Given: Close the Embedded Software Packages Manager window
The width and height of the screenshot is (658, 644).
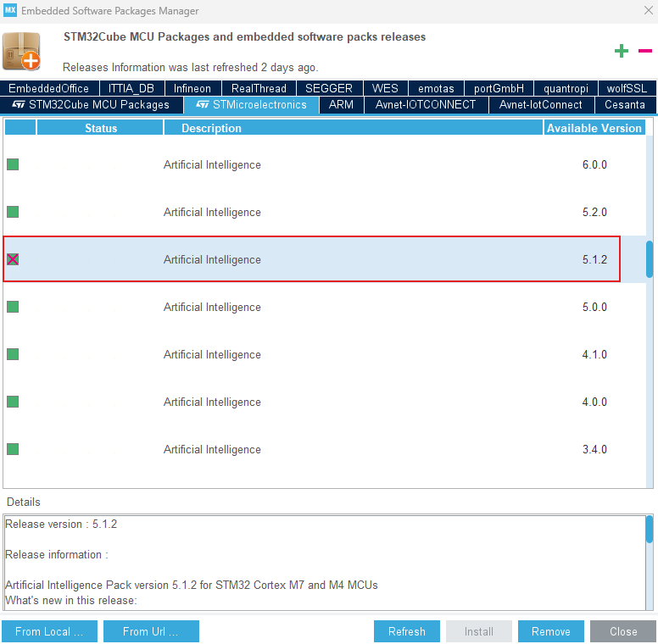Looking at the screenshot, I should (x=649, y=10).
